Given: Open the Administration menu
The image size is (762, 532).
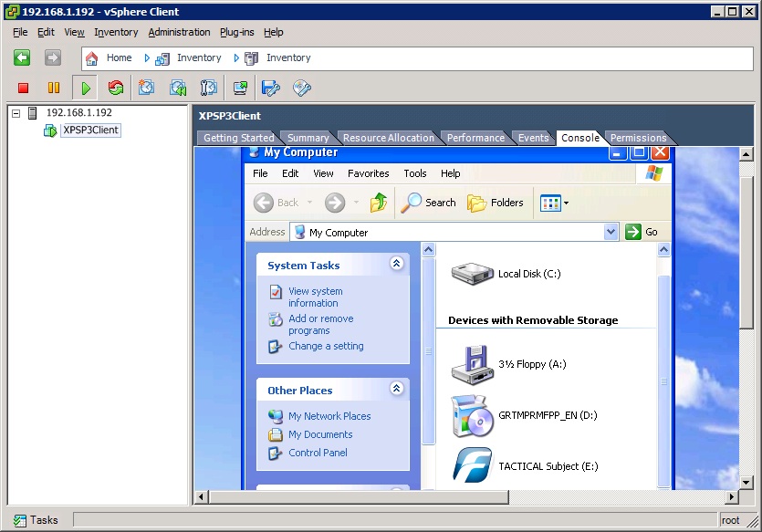Looking at the screenshot, I should [180, 32].
